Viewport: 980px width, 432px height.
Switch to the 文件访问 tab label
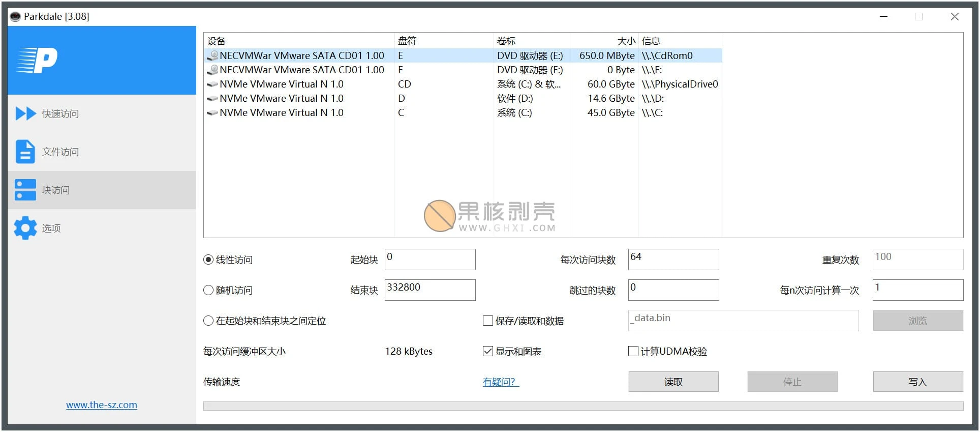60,152
